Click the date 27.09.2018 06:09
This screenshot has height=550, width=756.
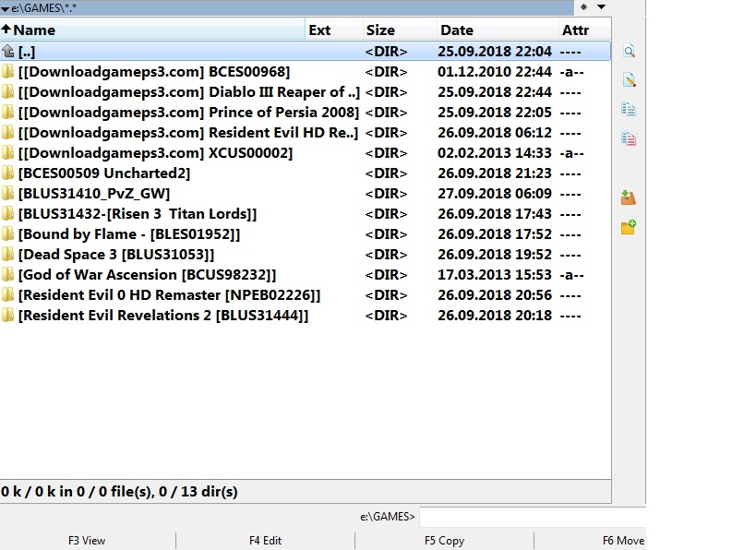click(495, 193)
